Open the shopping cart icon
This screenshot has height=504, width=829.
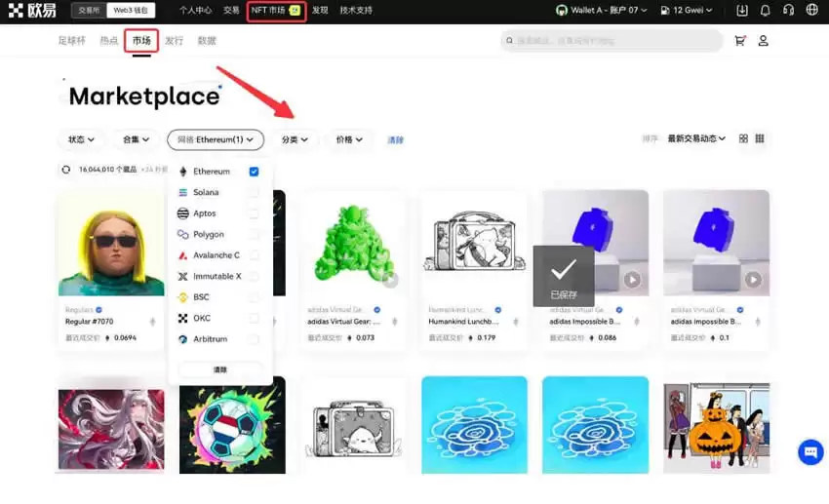coord(740,41)
